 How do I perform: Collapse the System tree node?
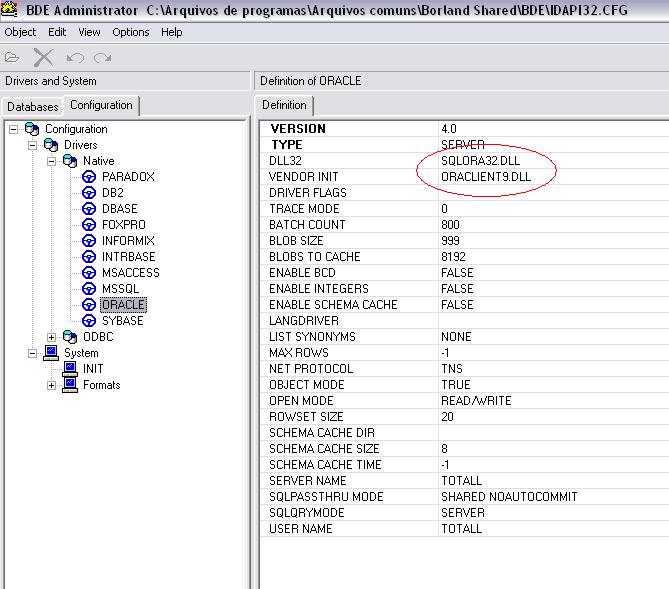point(33,353)
